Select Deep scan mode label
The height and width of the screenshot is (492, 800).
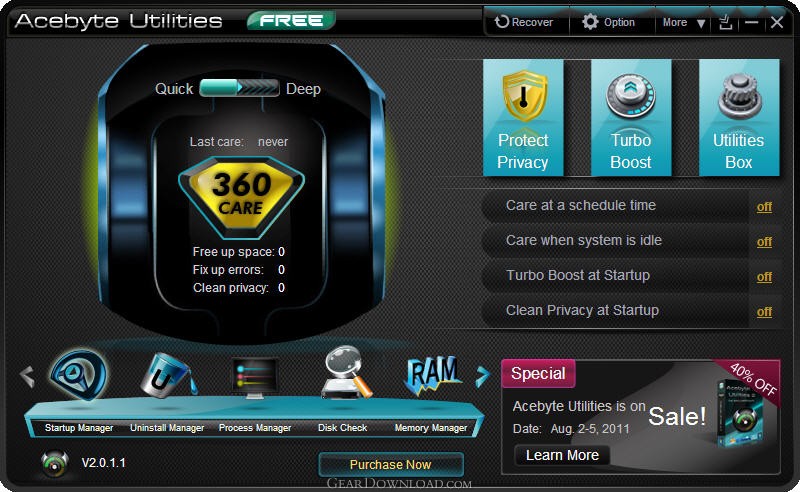click(x=303, y=89)
